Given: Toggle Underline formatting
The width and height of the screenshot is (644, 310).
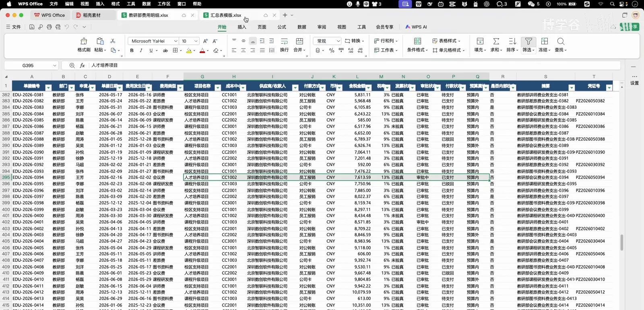Looking at the screenshot, I should (x=151, y=51).
